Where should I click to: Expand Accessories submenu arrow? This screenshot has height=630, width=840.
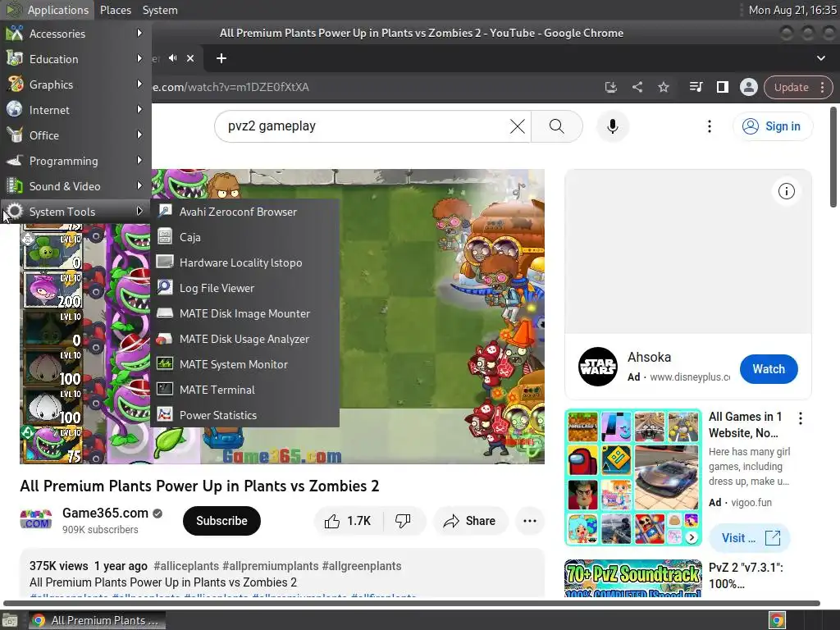point(139,33)
